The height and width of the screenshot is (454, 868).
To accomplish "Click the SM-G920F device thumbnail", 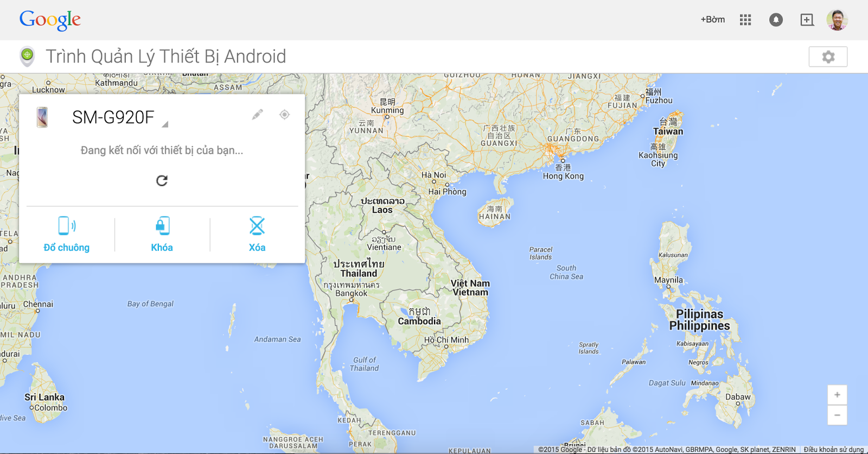I will (x=42, y=117).
